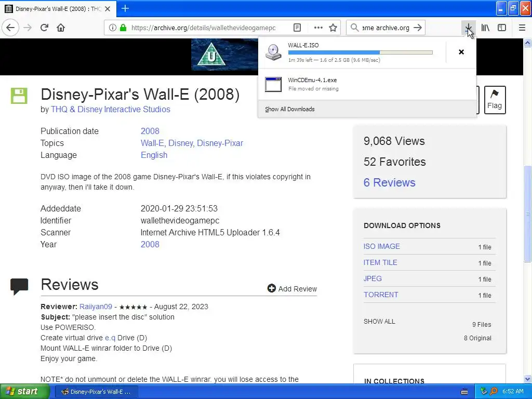
Task: Click the green floppy software icon
Action: (x=19, y=96)
